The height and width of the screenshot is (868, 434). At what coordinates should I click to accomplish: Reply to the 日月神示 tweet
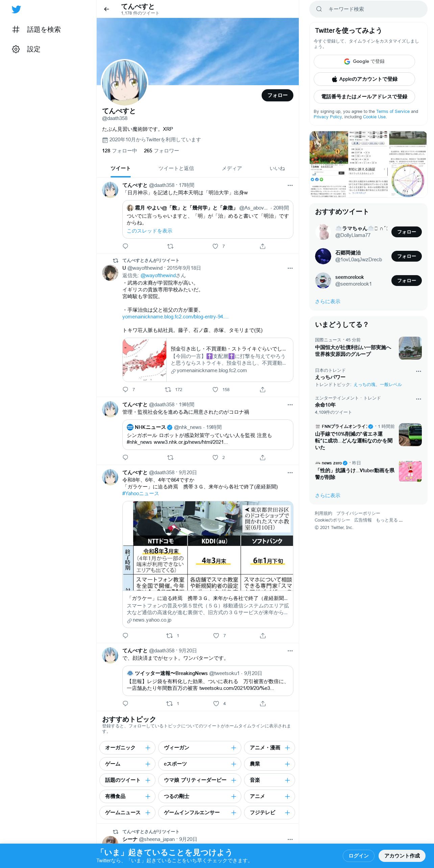pyautogui.click(x=125, y=246)
